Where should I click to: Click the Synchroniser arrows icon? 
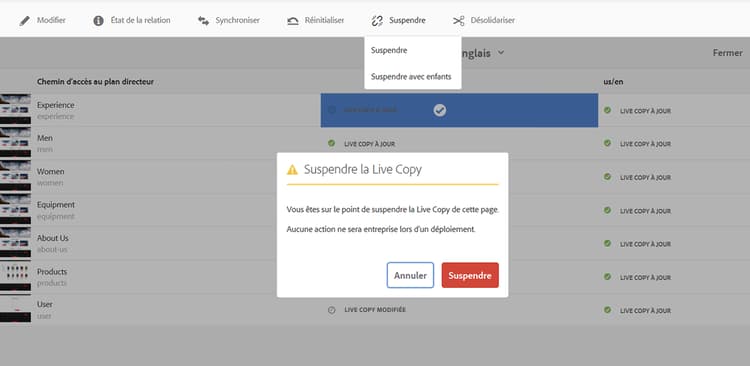(x=203, y=21)
